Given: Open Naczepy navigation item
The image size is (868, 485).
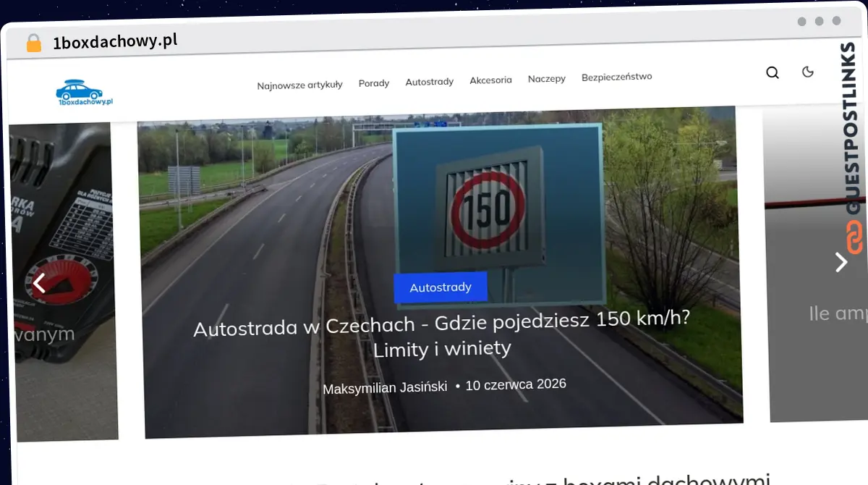Looking at the screenshot, I should [547, 78].
